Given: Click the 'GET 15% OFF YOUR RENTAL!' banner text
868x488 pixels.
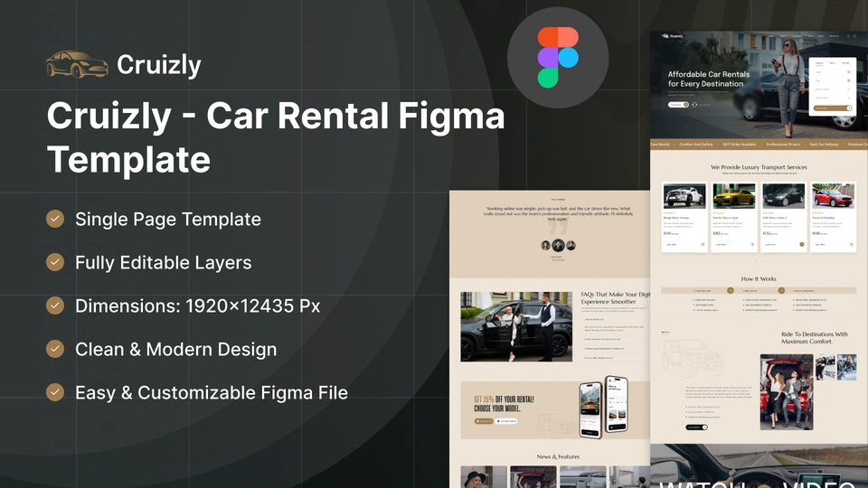Looking at the screenshot, I should pyautogui.click(x=504, y=399).
